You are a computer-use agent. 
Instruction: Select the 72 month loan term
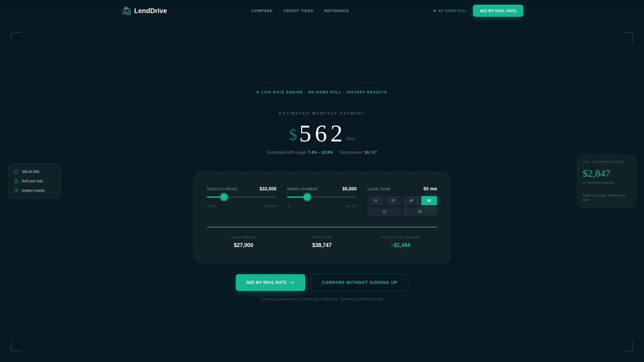384,212
